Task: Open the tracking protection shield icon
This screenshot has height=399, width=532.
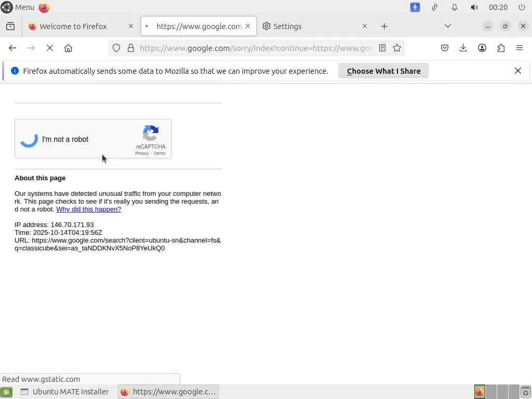Action: 116,48
